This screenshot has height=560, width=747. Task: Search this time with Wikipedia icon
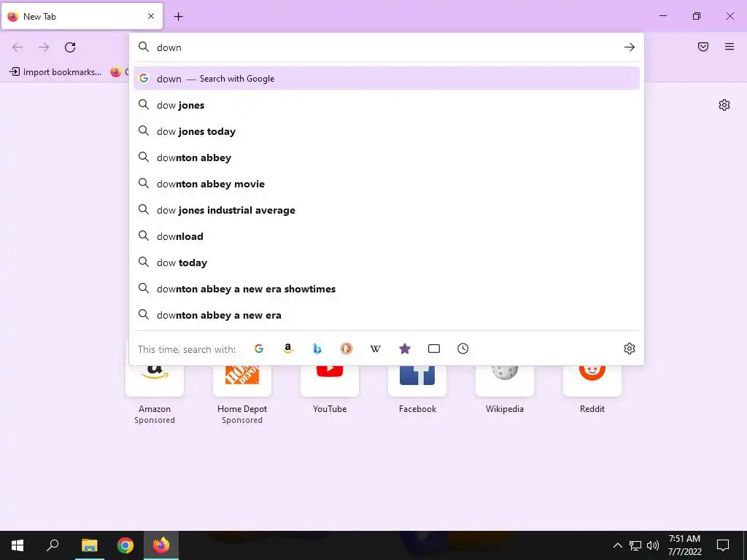(x=376, y=349)
